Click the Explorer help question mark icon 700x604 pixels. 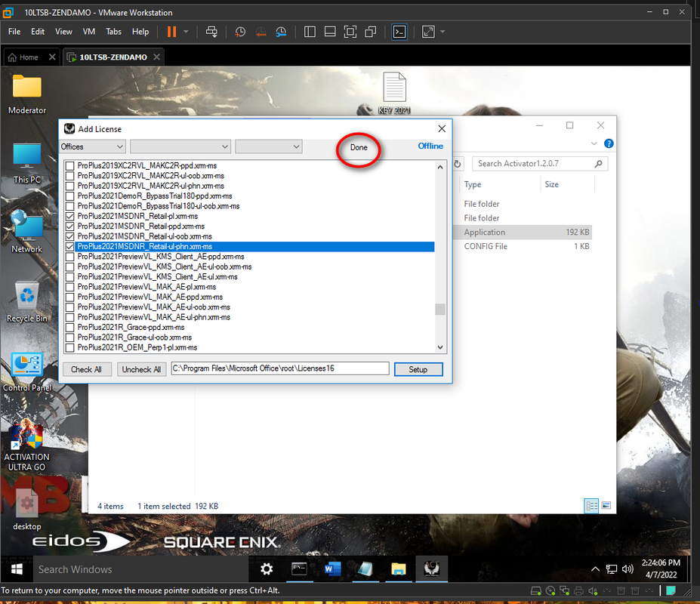[609, 143]
